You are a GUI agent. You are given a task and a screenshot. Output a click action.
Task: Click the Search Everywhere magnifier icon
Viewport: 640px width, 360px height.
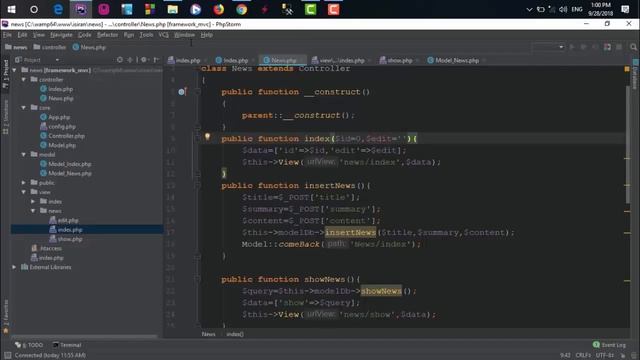pyautogui.click(x=633, y=47)
